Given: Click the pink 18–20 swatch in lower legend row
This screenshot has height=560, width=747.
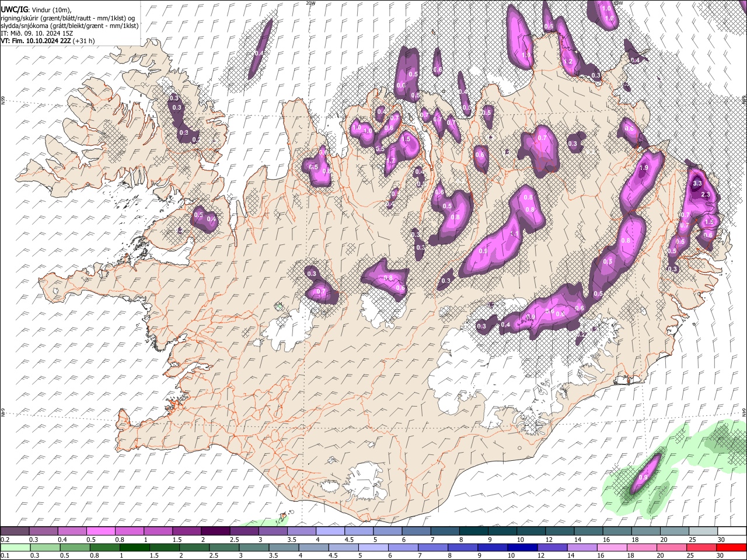Looking at the screenshot, I should [x=642, y=547].
